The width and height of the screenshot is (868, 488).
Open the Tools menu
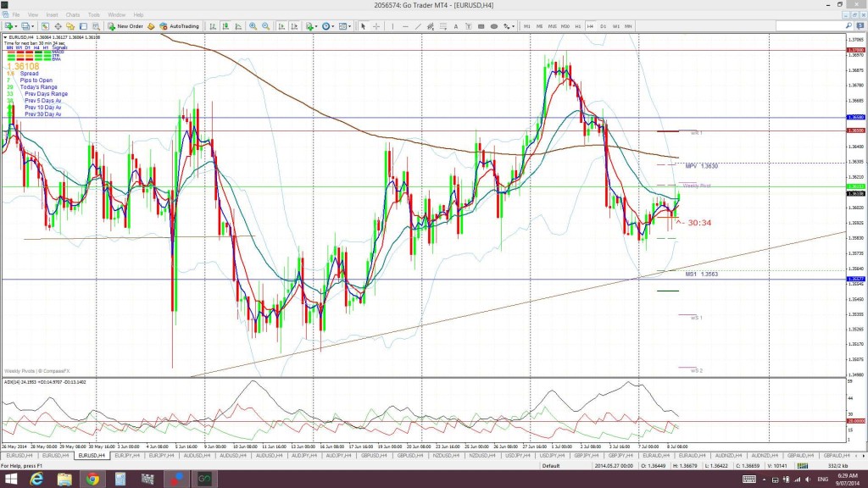pyautogui.click(x=94, y=15)
